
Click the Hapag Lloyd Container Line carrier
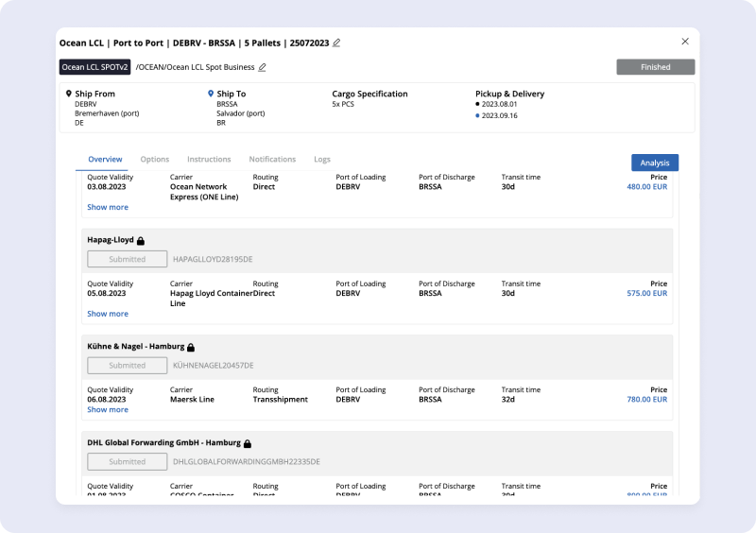(x=211, y=298)
